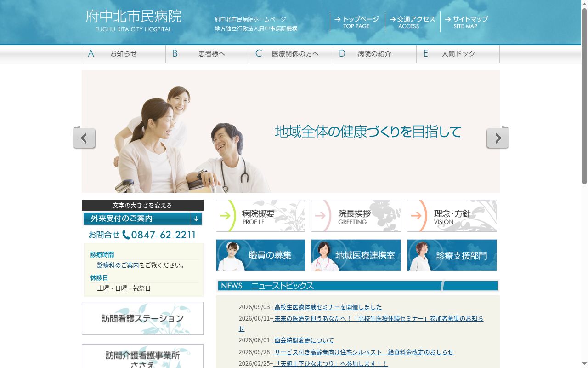Select the C 医療関係の方へ menu item
588x368 pixels.
tap(291, 54)
